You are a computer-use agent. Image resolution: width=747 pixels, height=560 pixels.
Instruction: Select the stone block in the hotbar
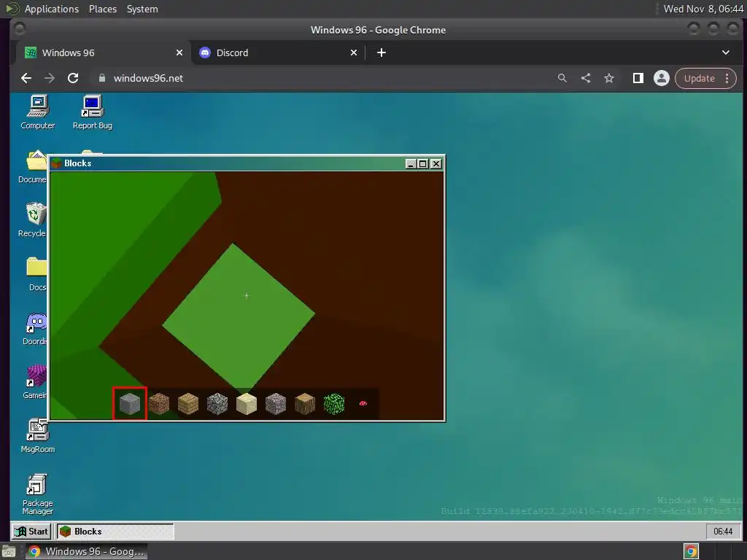click(130, 404)
